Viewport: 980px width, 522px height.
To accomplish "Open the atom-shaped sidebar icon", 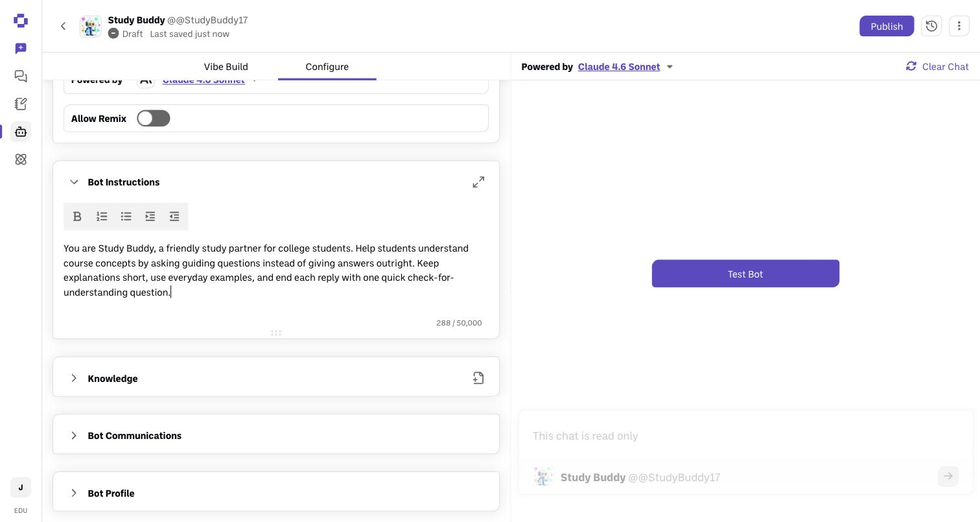I will [x=21, y=159].
